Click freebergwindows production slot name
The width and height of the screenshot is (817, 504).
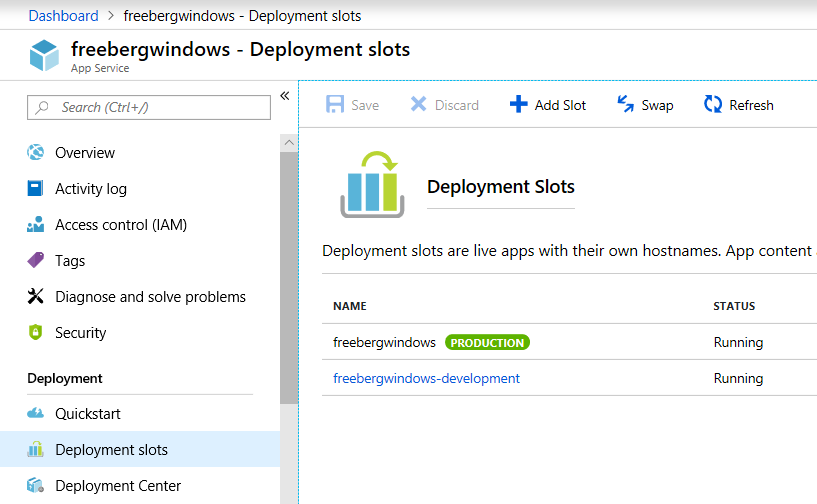385,342
